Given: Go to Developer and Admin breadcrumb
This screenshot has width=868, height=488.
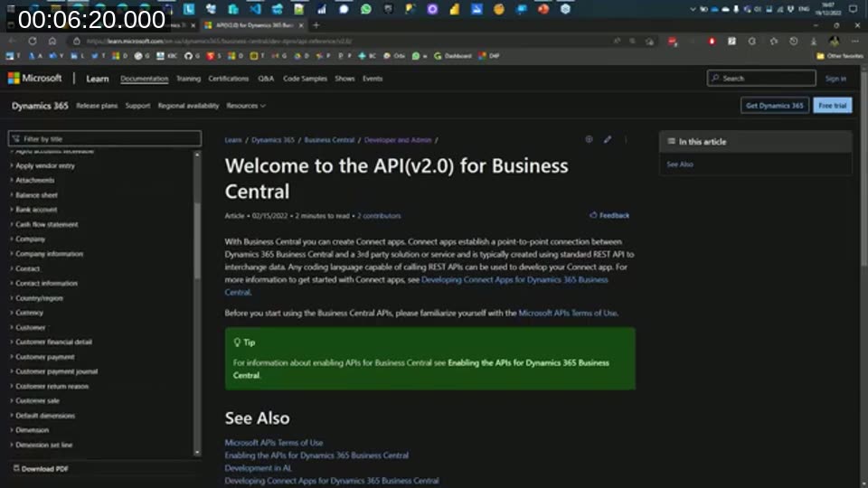Looking at the screenshot, I should [x=398, y=140].
